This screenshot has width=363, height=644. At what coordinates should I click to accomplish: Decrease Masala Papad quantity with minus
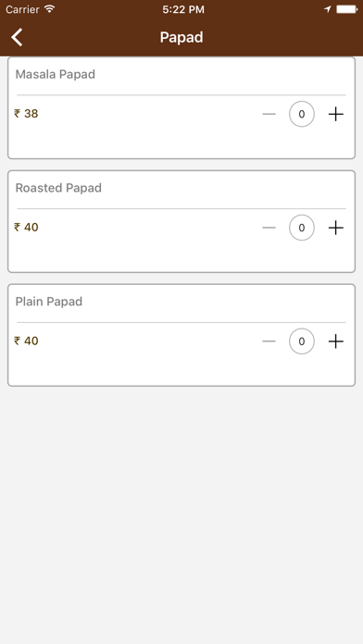point(269,114)
